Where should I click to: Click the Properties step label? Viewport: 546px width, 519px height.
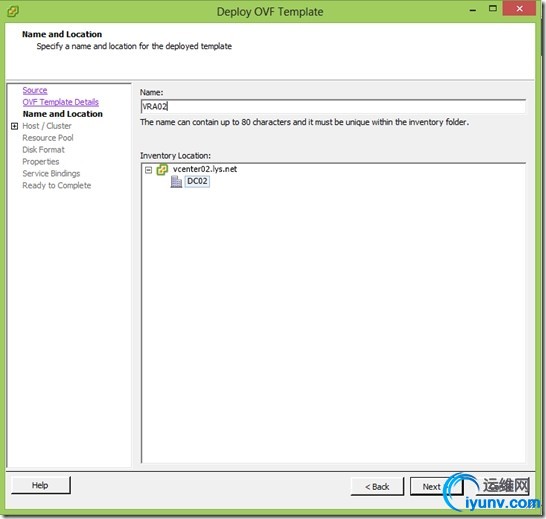click(x=41, y=162)
